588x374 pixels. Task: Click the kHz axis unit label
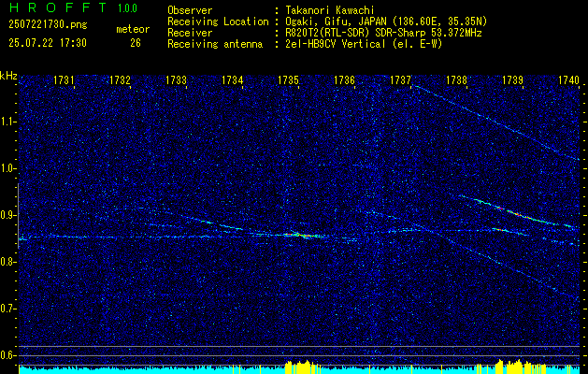8,76
